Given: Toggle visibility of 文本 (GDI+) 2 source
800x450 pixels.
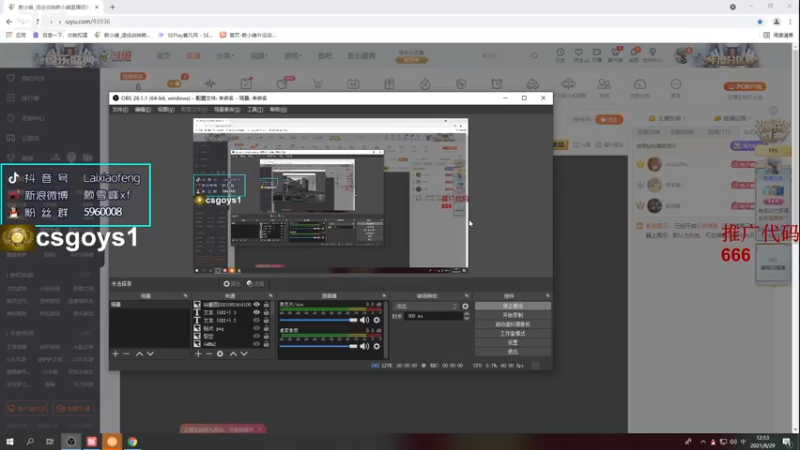Looking at the screenshot, I should click(257, 320).
